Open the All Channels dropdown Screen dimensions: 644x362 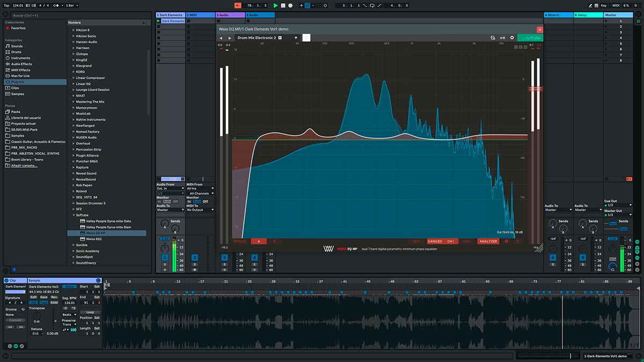[200, 194]
